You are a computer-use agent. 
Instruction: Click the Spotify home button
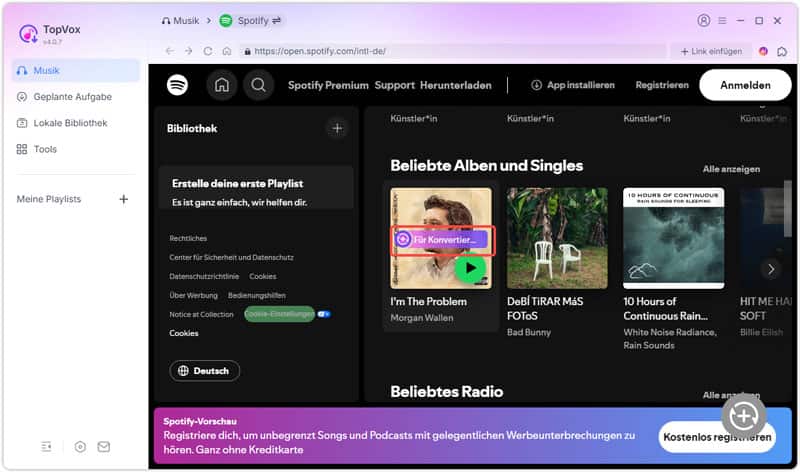(222, 85)
